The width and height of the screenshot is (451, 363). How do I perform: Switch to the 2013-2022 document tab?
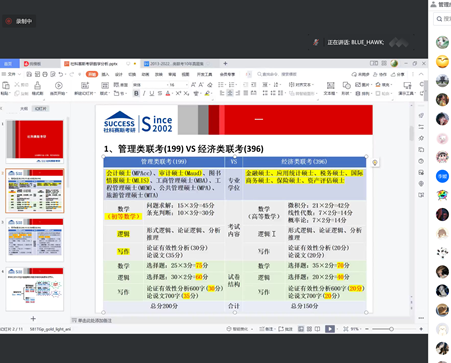[177, 63]
